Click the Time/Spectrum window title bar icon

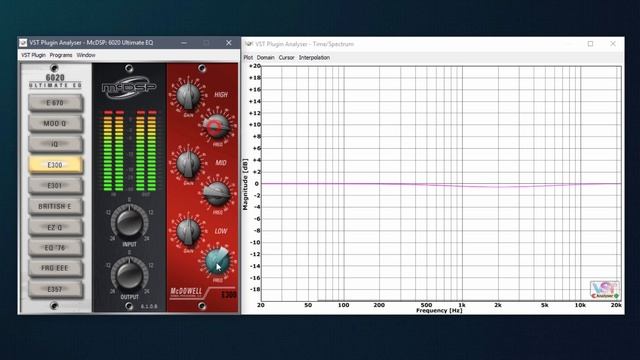pyautogui.click(x=249, y=44)
